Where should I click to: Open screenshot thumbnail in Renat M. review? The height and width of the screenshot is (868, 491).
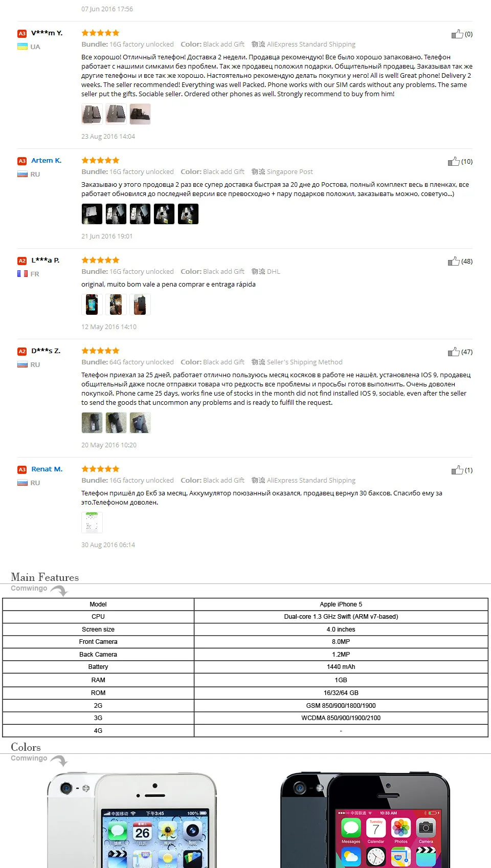(92, 523)
